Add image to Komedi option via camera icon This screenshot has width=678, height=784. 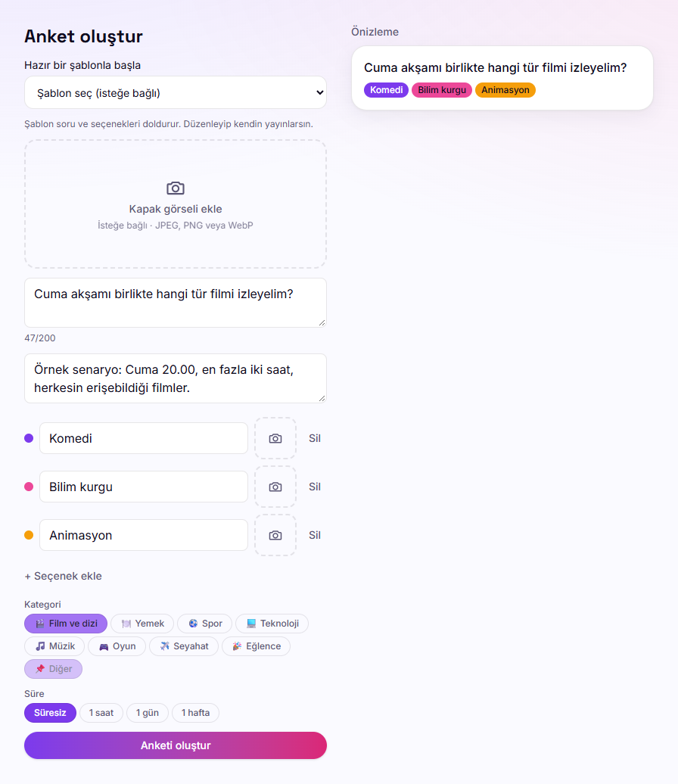275,438
